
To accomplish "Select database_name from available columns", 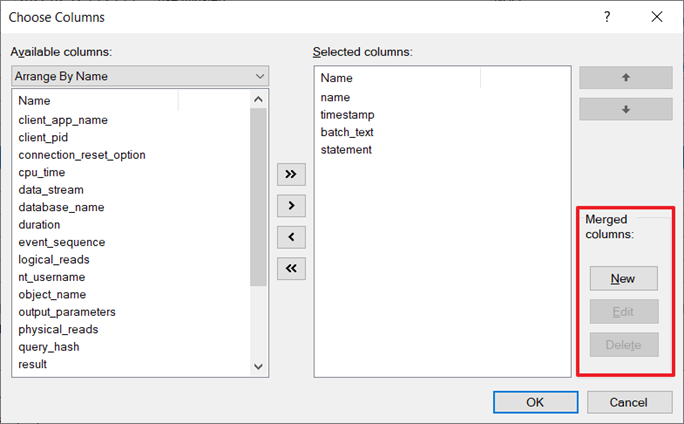I will click(x=61, y=207).
